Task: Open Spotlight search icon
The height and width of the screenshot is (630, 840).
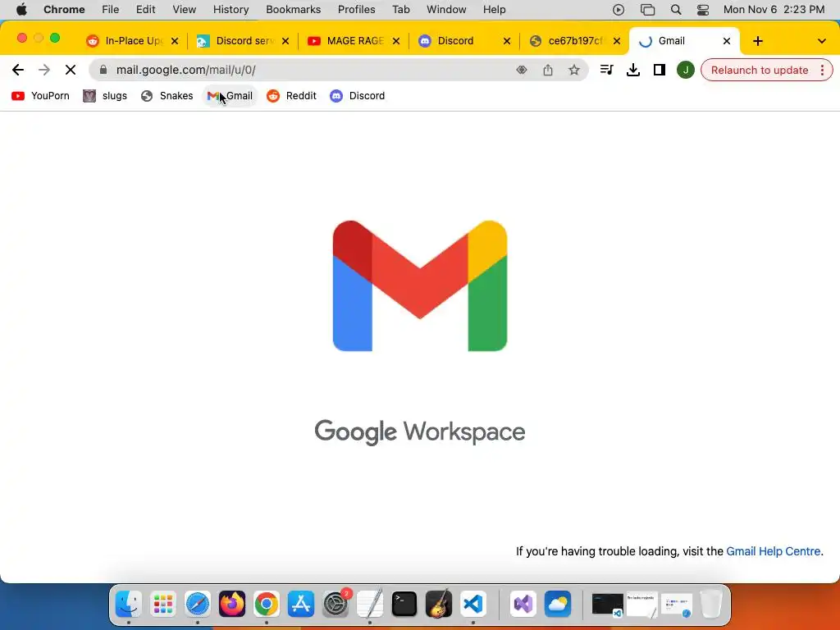Action: [x=676, y=10]
